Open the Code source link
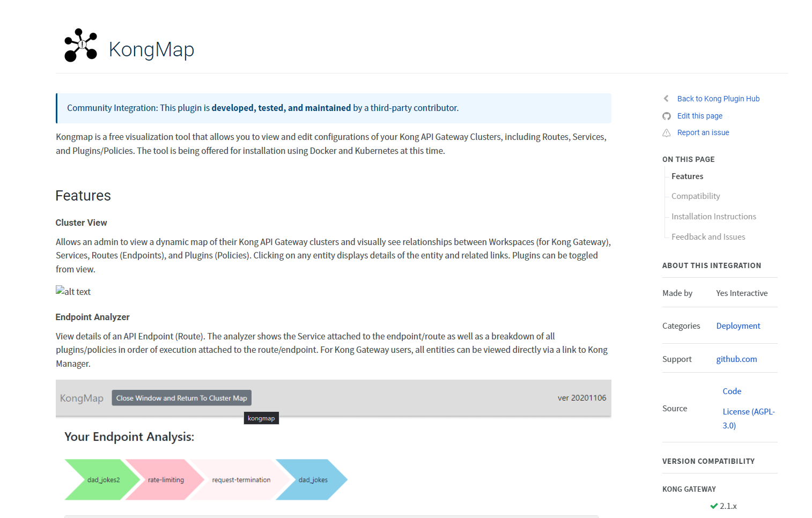 point(732,391)
